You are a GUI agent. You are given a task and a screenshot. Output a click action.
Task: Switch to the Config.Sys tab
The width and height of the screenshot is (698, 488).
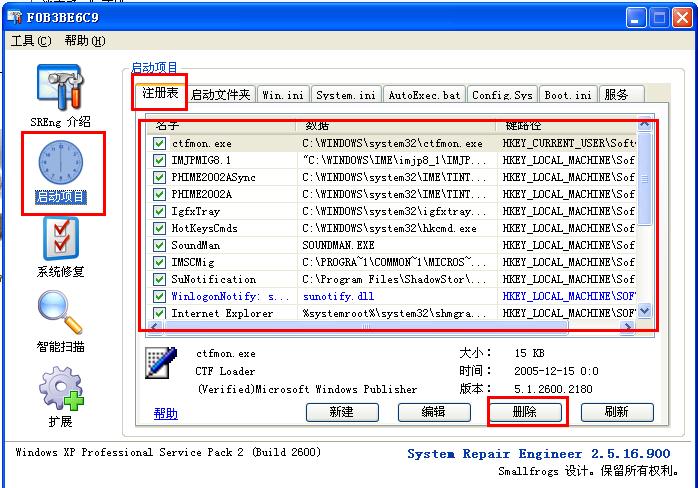[x=502, y=94]
